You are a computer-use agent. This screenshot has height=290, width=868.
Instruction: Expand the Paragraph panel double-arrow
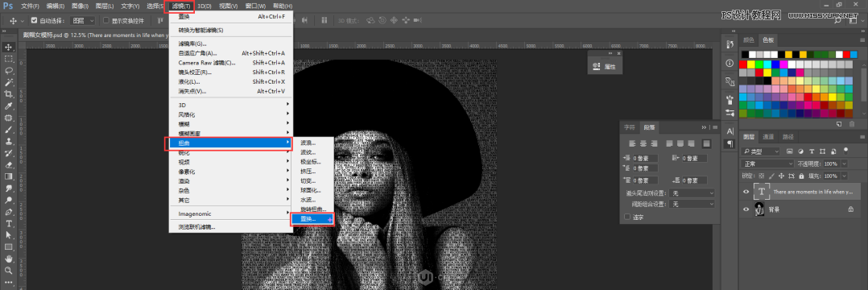coord(704,126)
